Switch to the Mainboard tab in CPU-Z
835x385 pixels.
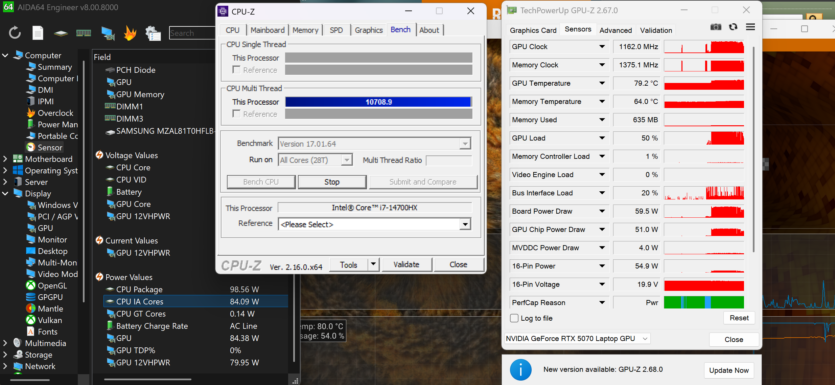(268, 30)
